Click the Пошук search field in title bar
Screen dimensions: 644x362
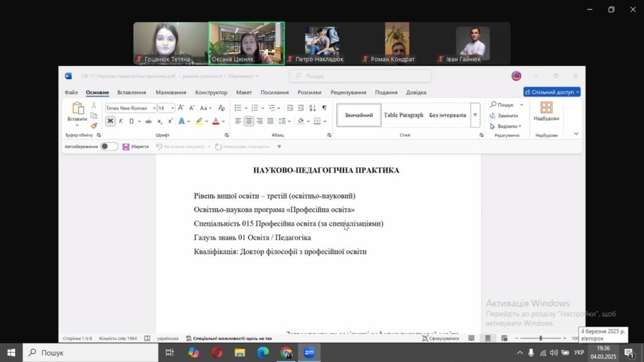click(360, 76)
